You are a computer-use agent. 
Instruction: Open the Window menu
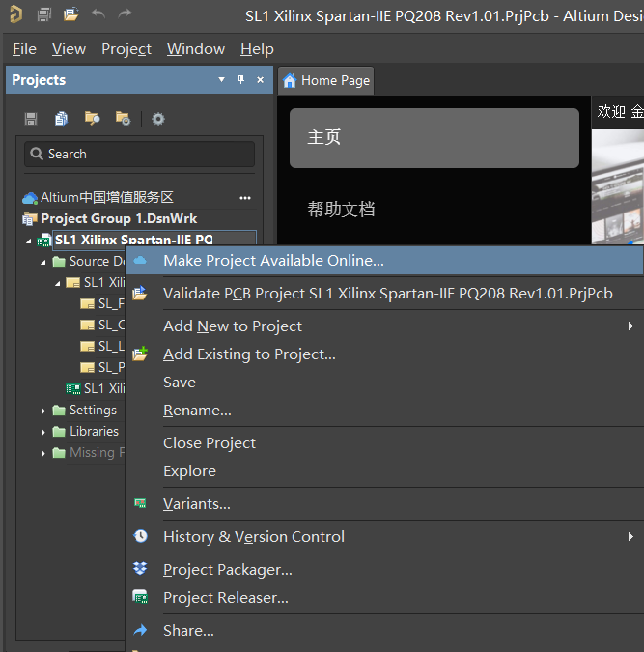(x=196, y=49)
